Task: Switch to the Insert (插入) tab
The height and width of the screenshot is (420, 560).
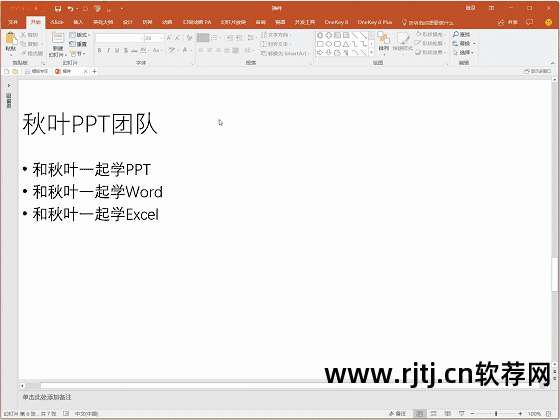Action: (x=78, y=22)
